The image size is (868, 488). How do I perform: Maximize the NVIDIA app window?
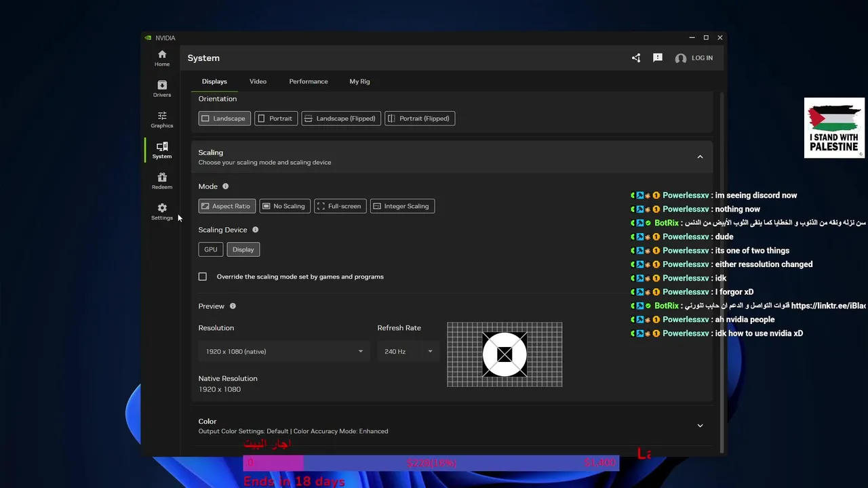click(706, 38)
